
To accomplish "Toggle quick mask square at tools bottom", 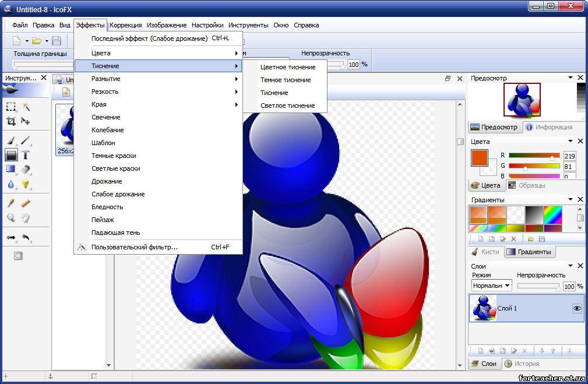I will (18, 256).
